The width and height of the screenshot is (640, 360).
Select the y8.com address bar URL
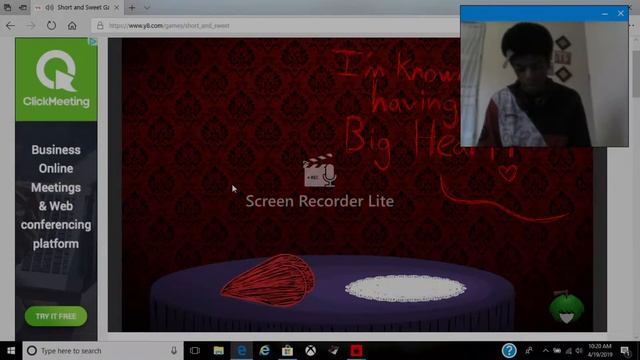click(x=169, y=26)
